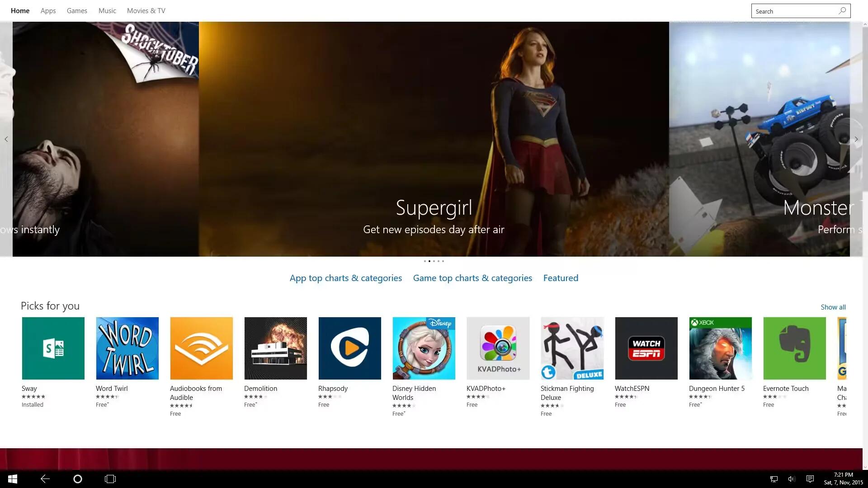This screenshot has height=488, width=868.
Task: Switch to the Apps tab
Action: coord(48,11)
